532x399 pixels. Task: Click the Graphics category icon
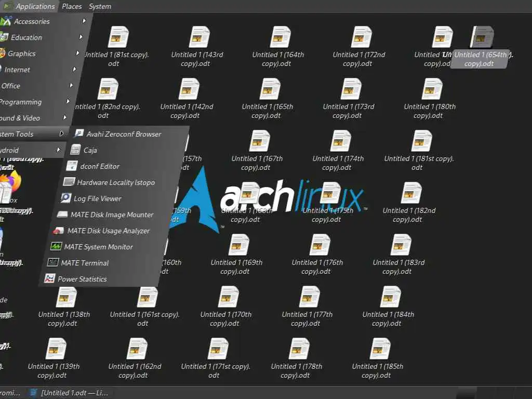[x=3, y=54]
